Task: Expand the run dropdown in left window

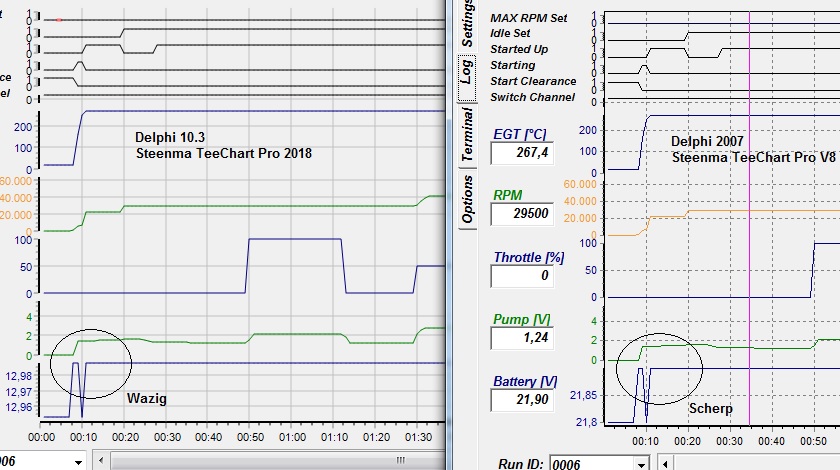Action: click(78, 462)
